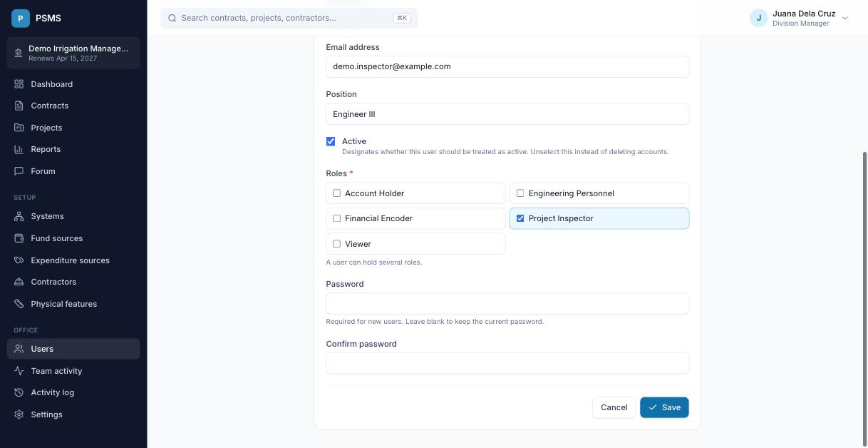868x448 pixels.
Task: Save the user form
Action: [x=664, y=407]
